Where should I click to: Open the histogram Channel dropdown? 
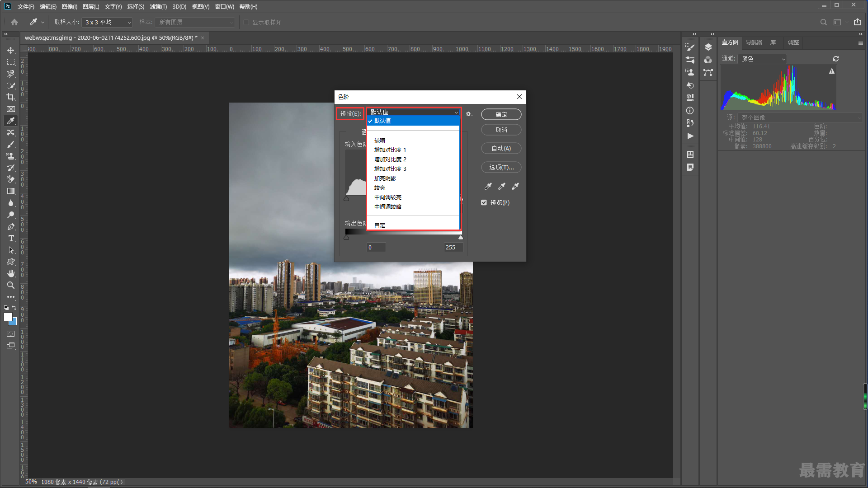click(x=762, y=59)
